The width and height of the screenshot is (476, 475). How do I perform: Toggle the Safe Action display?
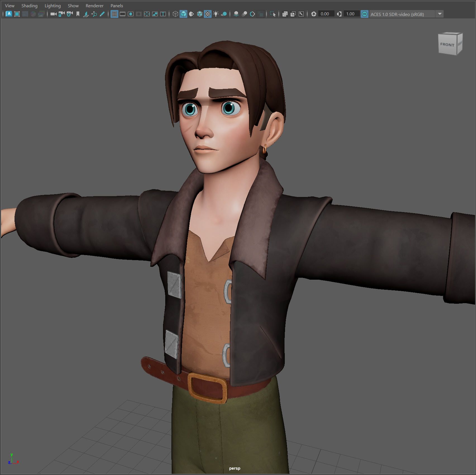[155, 14]
